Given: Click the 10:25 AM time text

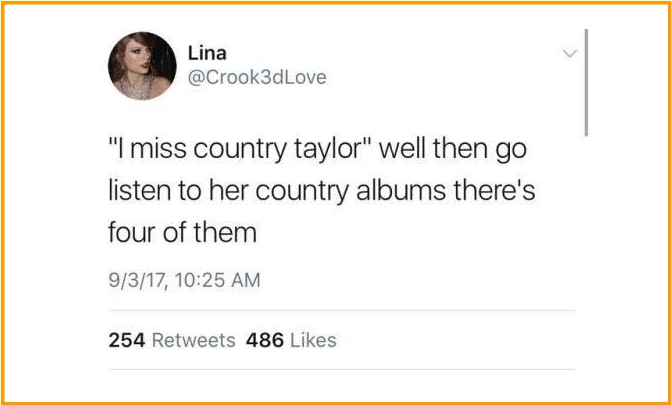Looking at the screenshot, I should click(x=215, y=280).
